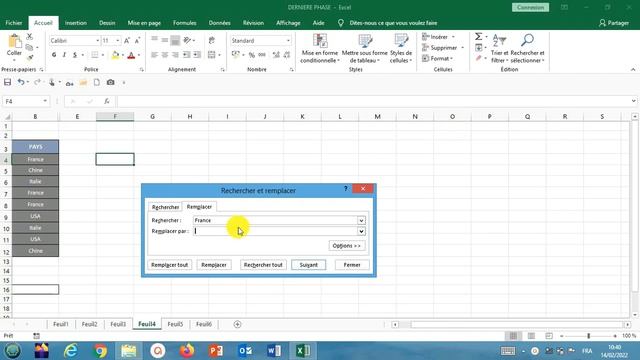Click the wrap text icon
The image size is (640, 360).
[x=211, y=40]
